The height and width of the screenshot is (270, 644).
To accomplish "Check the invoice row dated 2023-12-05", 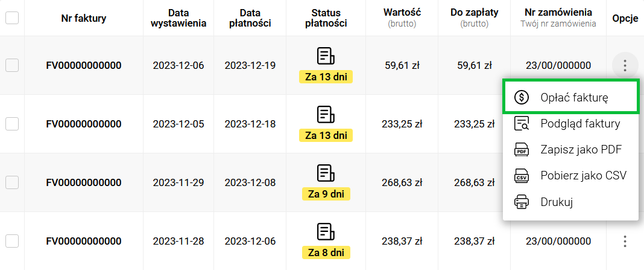I will pyautogui.click(x=12, y=124).
